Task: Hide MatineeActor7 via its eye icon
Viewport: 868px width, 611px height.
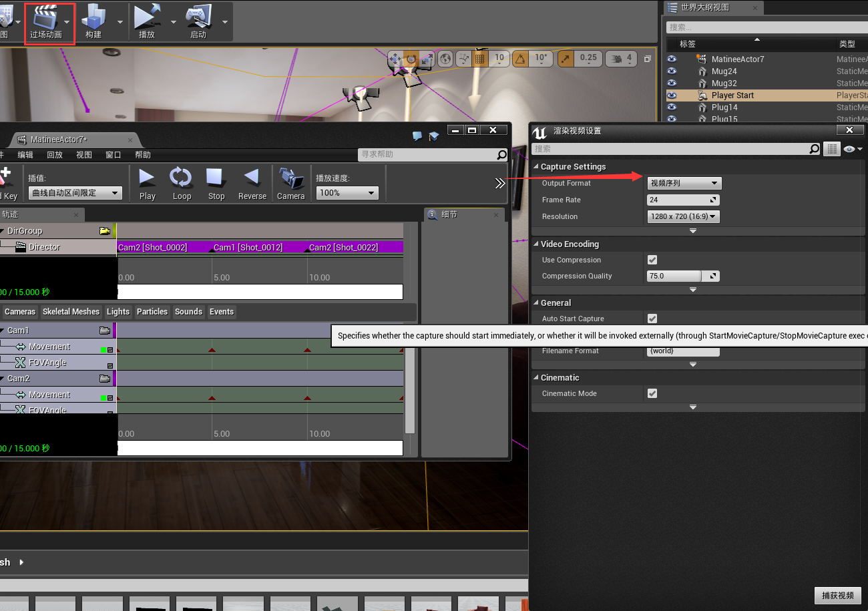Action: pos(672,59)
